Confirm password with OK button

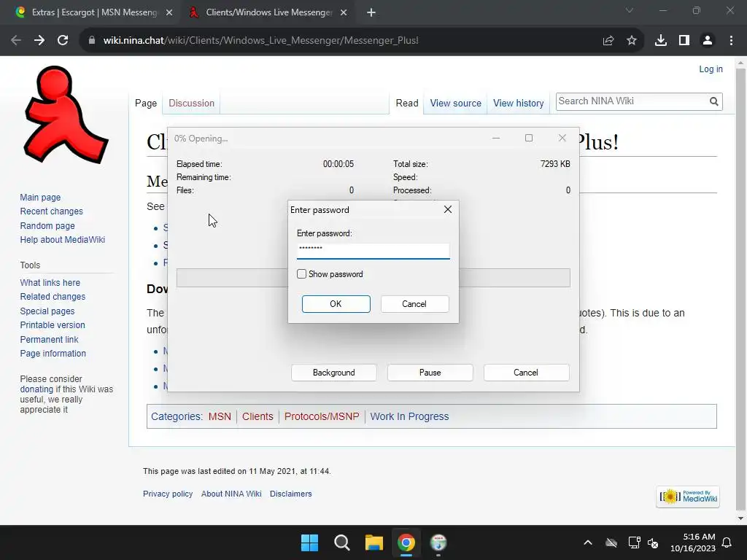(x=336, y=304)
